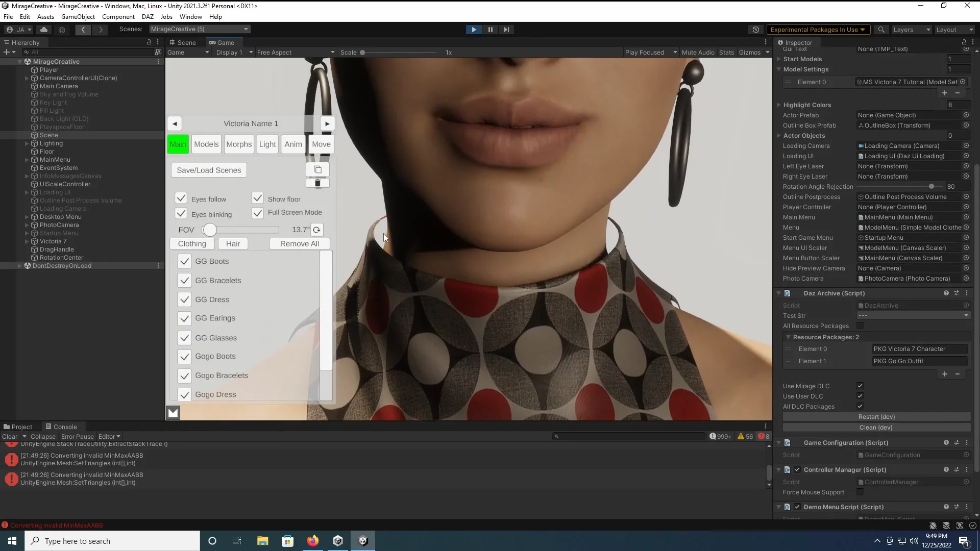Step forward one frame
This screenshot has width=980, height=551.
pyautogui.click(x=506, y=30)
